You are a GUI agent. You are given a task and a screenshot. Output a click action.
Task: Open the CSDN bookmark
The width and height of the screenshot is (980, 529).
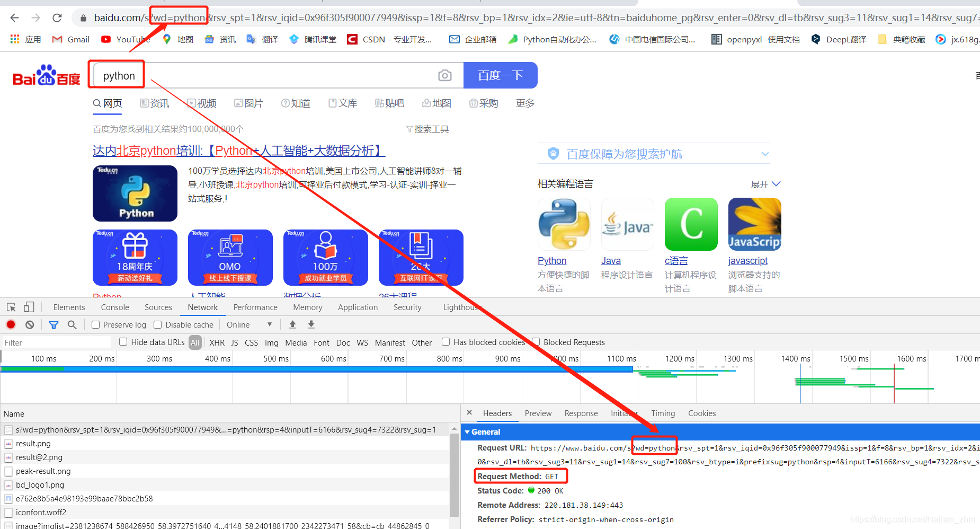389,39
